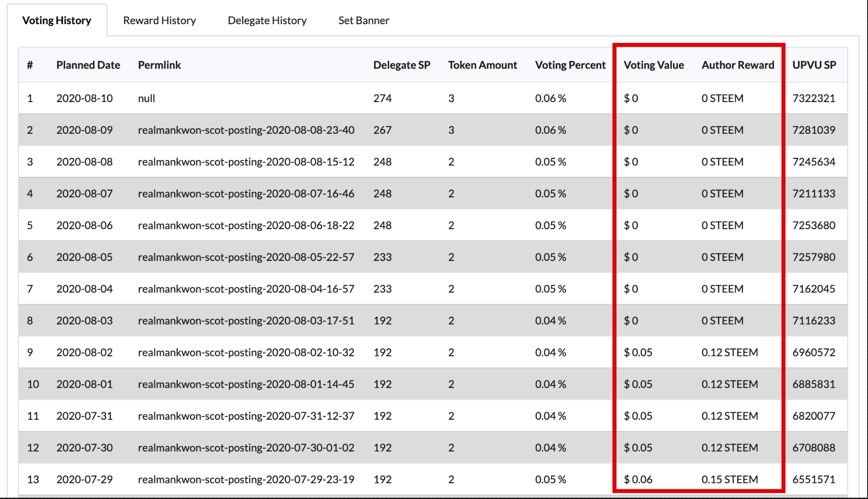Screen dimensions: 868x499
Task: Click the $ 0.06 voting value cell
Action: click(x=638, y=480)
